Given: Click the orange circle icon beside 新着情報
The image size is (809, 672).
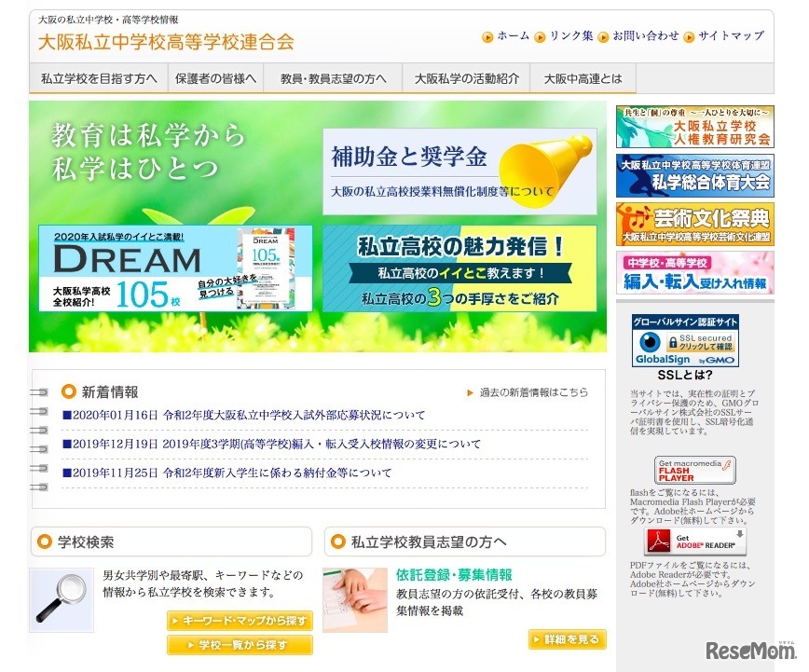Looking at the screenshot, I should point(69,391).
